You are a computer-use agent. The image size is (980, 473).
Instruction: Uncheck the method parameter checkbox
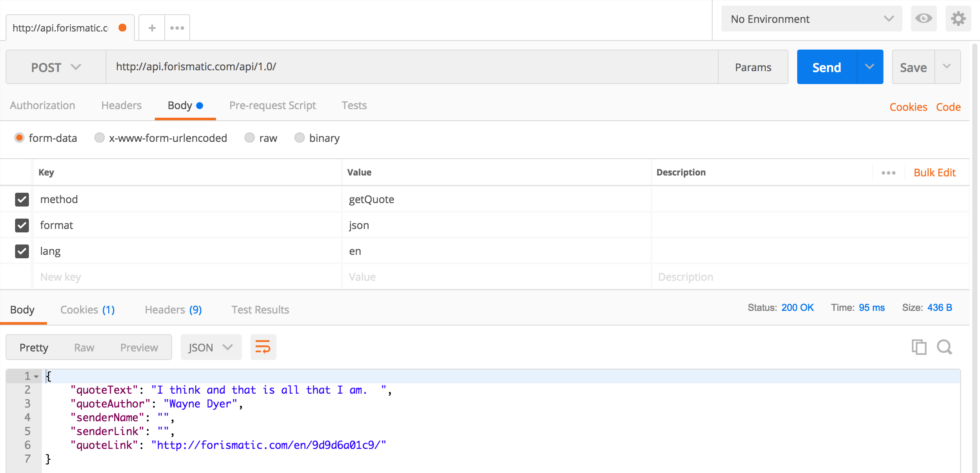22,200
